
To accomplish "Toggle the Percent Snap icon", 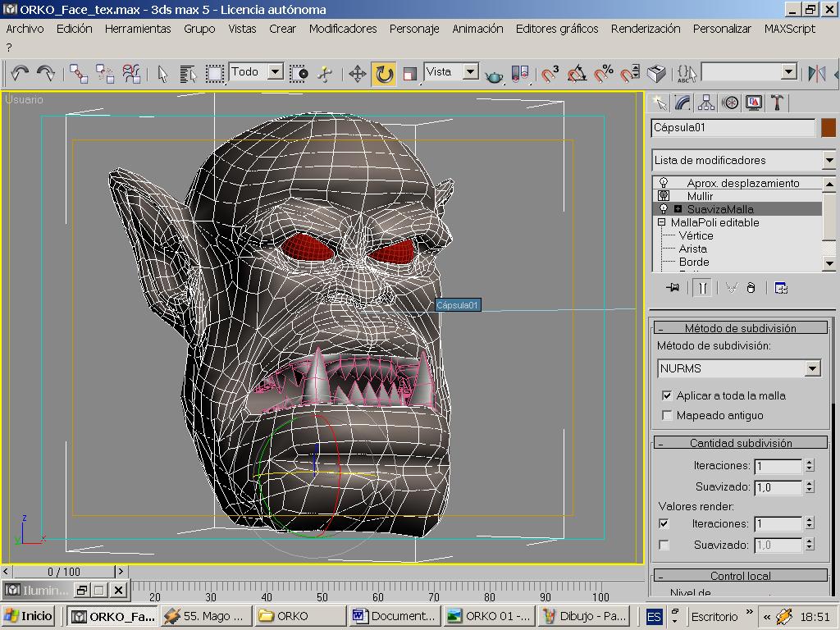I will 603,73.
